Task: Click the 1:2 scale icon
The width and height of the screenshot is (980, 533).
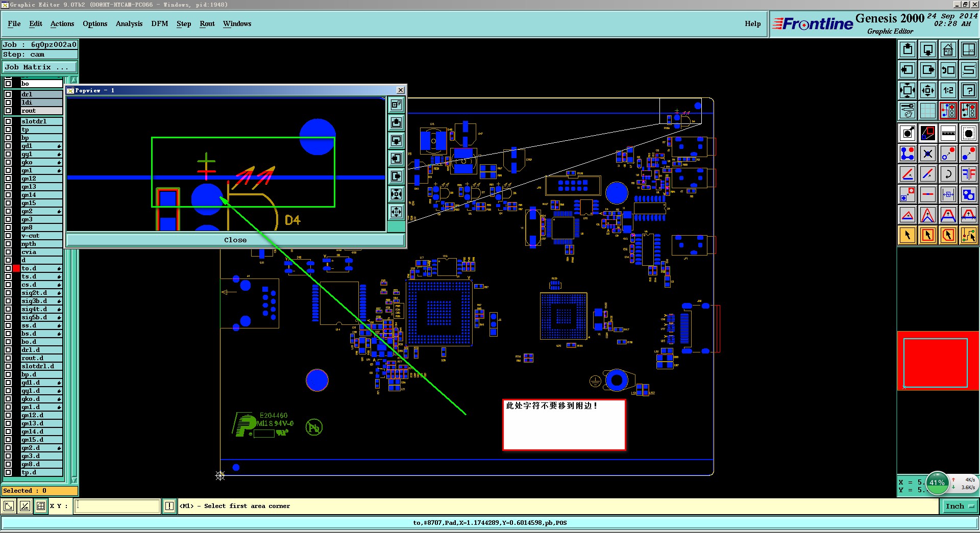Action: coord(948,90)
